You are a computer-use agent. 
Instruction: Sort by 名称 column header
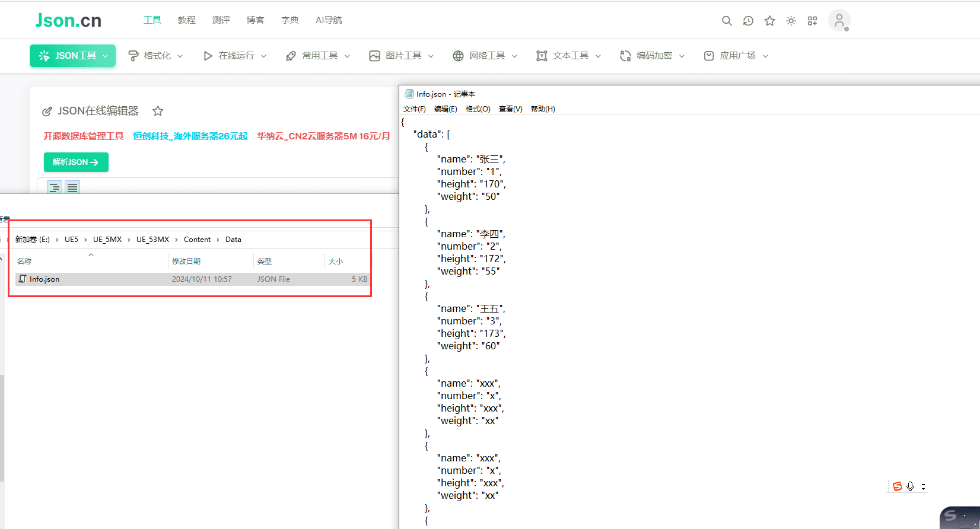24,262
